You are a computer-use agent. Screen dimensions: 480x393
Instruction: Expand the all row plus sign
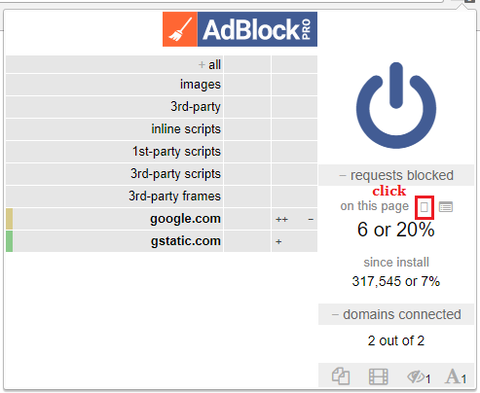[201, 64]
